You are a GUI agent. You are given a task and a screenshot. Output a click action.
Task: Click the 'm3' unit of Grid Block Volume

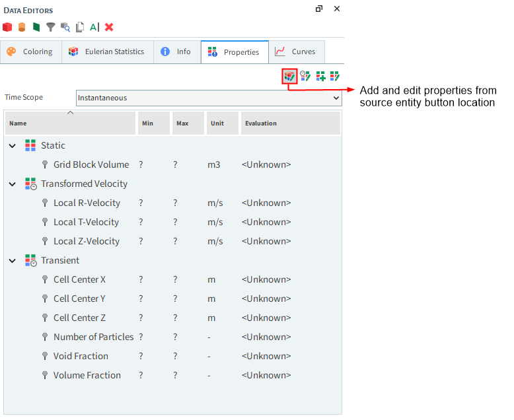[x=214, y=164]
